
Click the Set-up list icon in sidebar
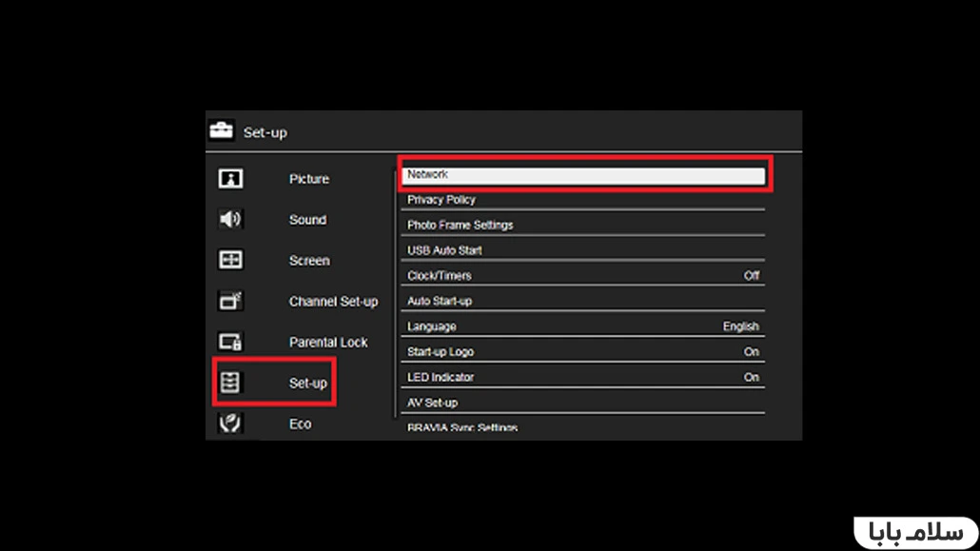click(230, 383)
